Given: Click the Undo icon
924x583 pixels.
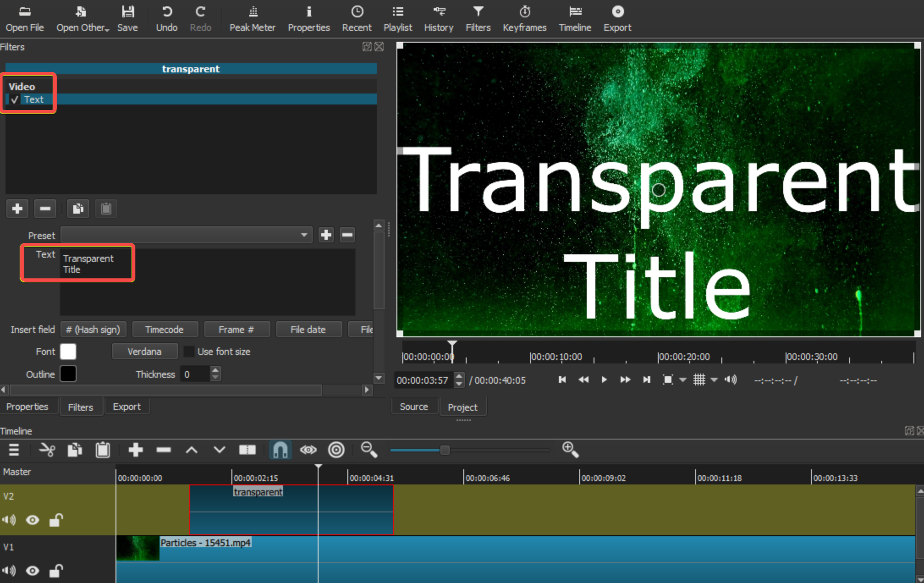Looking at the screenshot, I should pos(167,19).
